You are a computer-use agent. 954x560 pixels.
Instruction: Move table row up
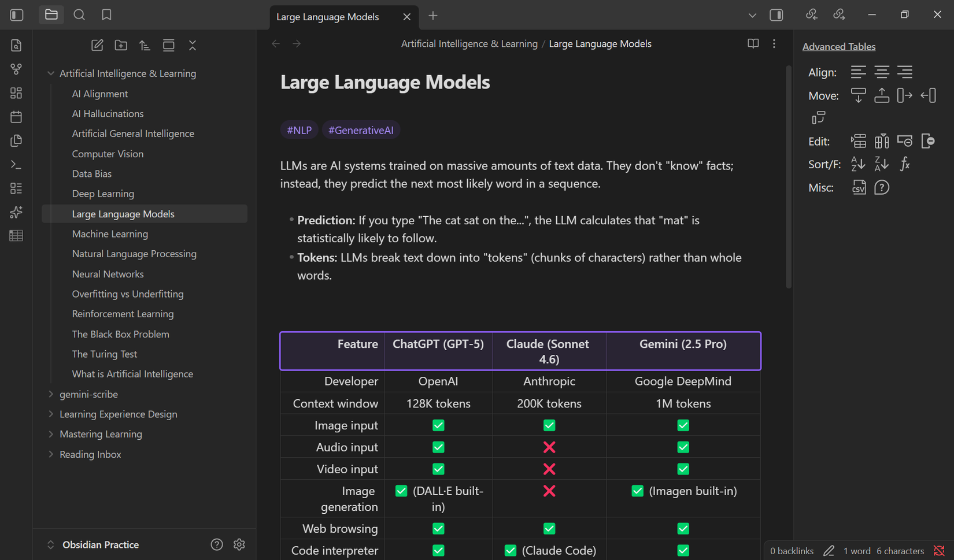(x=882, y=95)
